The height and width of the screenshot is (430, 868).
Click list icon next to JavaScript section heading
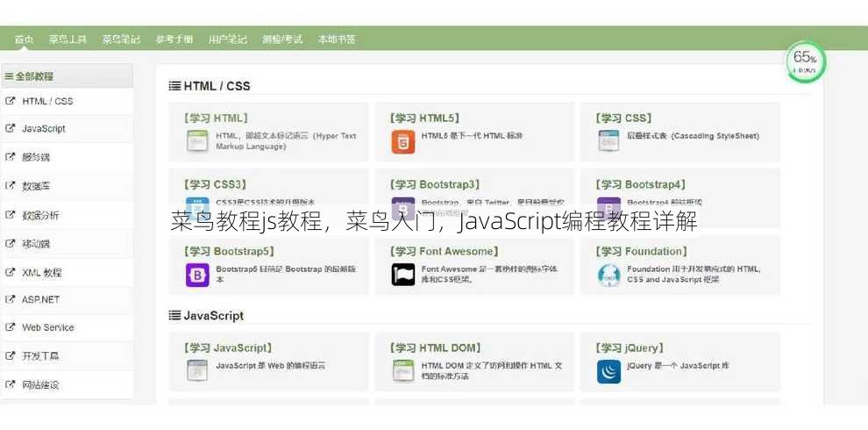tap(175, 315)
